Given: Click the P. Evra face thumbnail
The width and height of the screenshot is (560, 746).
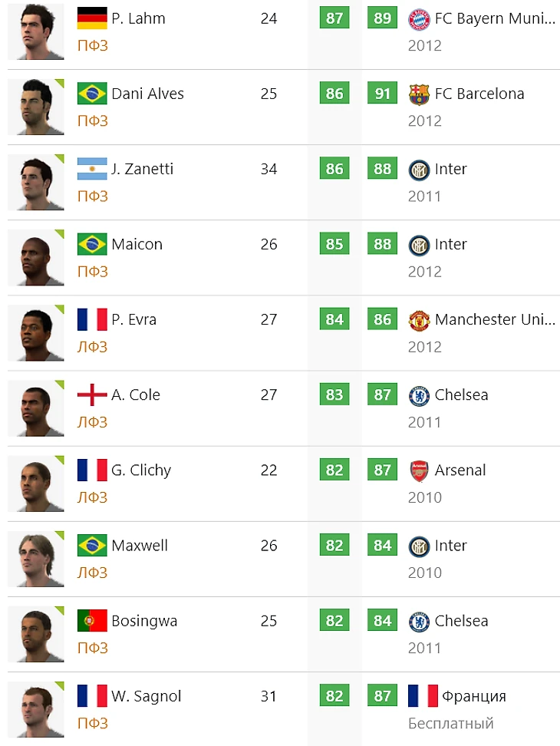Looking at the screenshot, I should pyautogui.click(x=35, y=333).
